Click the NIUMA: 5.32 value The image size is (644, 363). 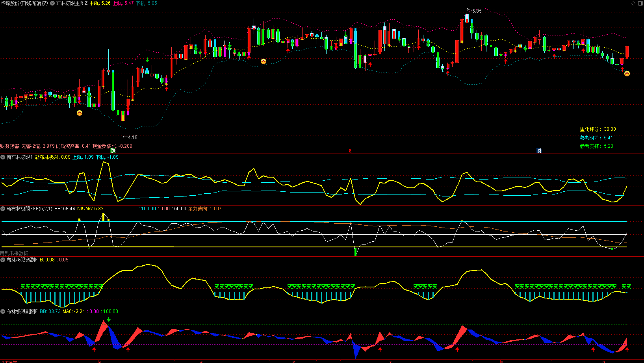(x=90, y=209)
